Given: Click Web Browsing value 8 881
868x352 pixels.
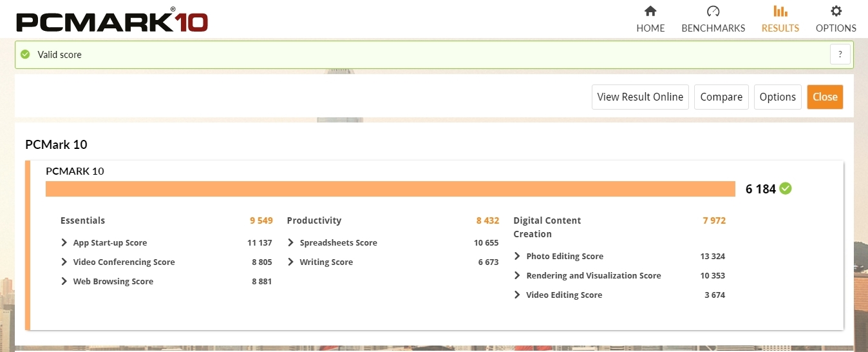Looking at the screenshot, I should pyautogui.click(x=261, y=282).
